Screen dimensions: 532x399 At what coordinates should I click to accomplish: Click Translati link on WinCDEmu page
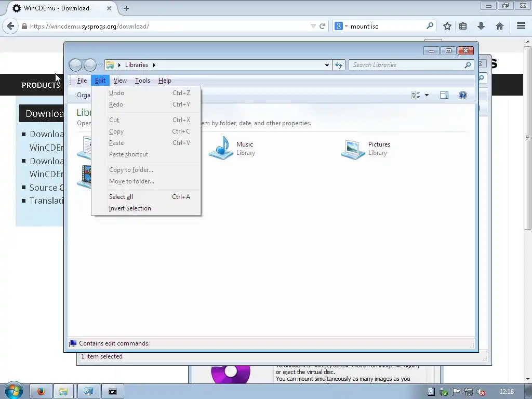click(46, 201)
